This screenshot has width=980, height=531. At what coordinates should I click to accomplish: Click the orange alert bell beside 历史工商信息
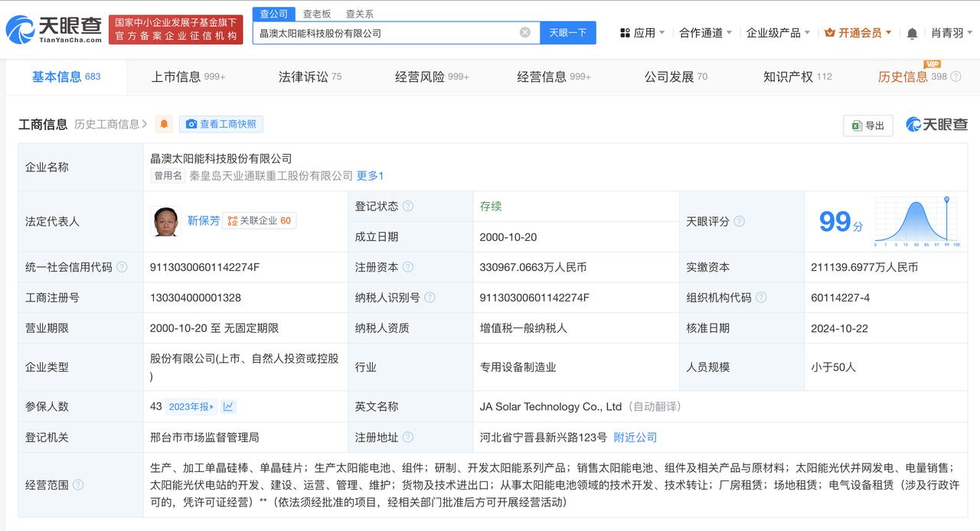click(164, 124)
